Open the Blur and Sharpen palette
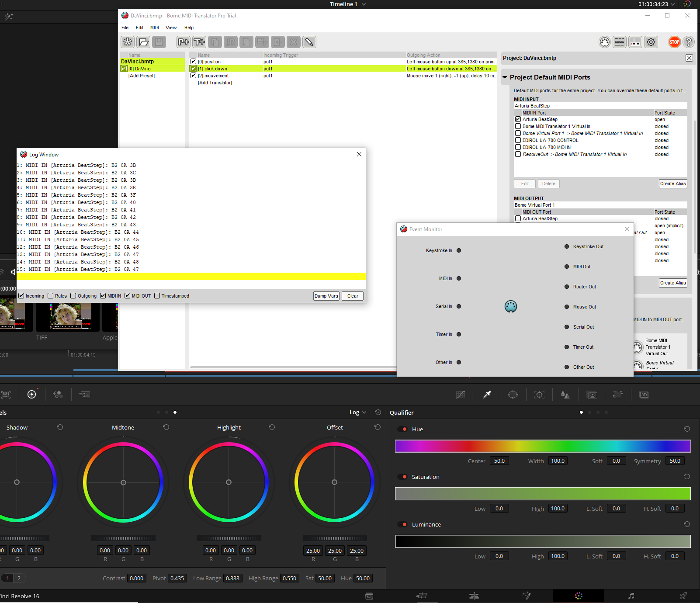Screen dimensions: 700x603 click(x=565, y=395)
